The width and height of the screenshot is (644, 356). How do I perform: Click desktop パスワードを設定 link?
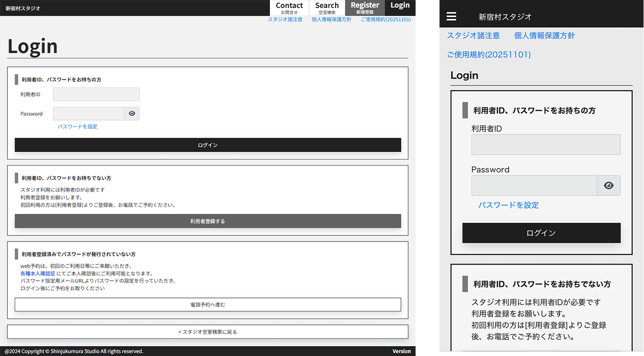tap(78, 127)
